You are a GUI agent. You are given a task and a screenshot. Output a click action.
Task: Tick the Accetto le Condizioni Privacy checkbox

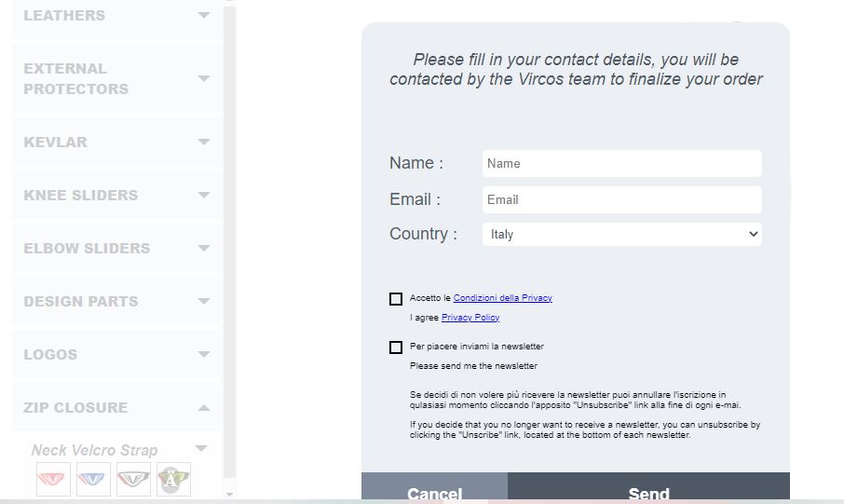point(396,299)
